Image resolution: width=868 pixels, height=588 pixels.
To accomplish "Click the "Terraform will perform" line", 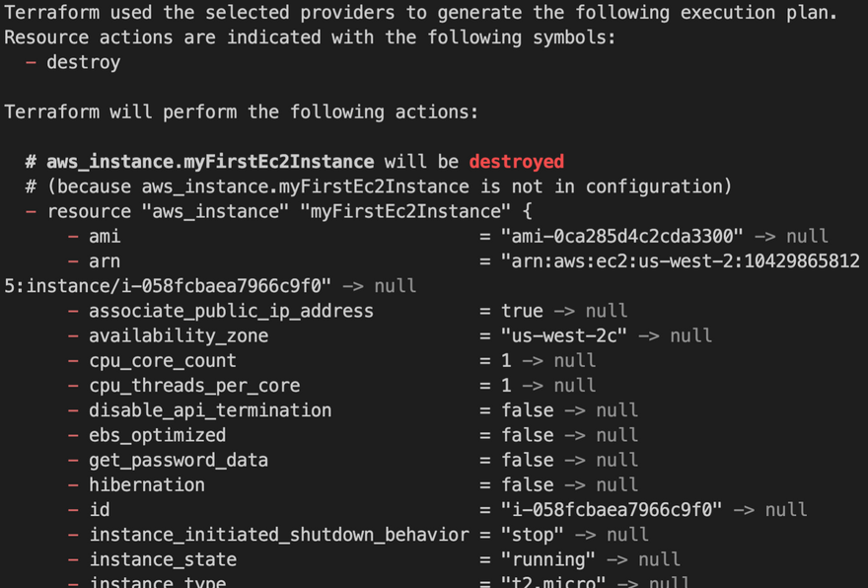I will click(x=242, y=112).
